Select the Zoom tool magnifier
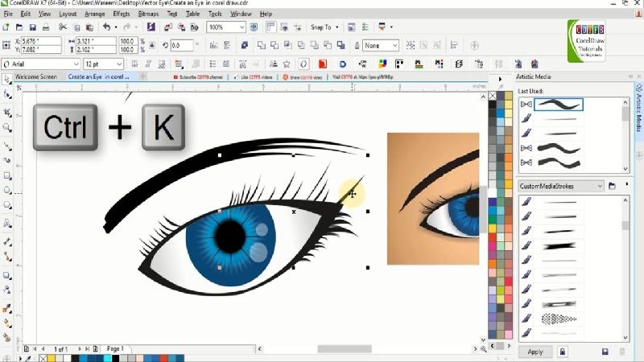 click(x=7, y=127)
